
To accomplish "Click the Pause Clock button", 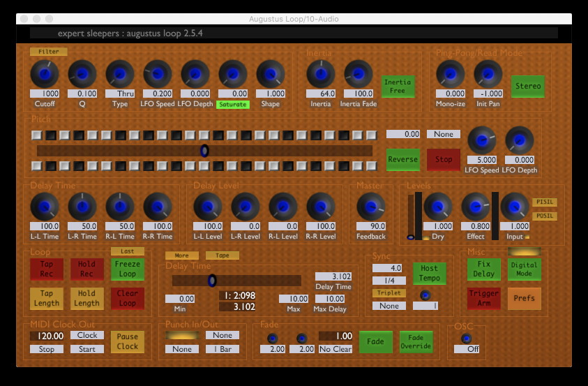I will point(128,341).
